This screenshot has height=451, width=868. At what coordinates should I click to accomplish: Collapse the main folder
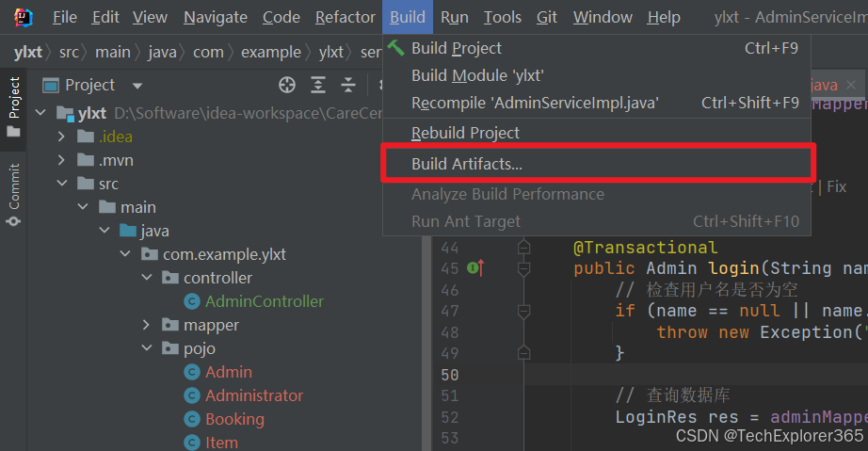point(83,207)
